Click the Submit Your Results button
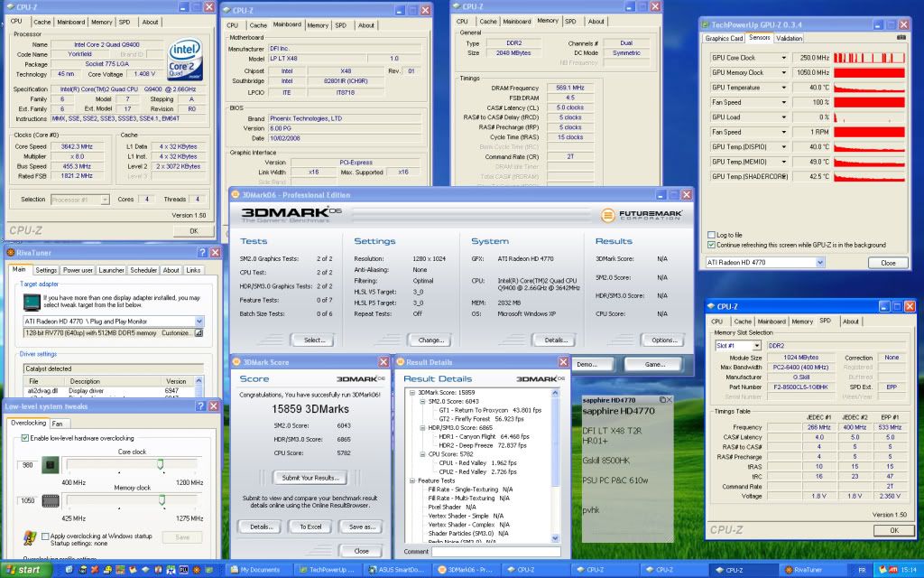Image resolution: width=924 pixels, height=578 pixels. [310, 477]
